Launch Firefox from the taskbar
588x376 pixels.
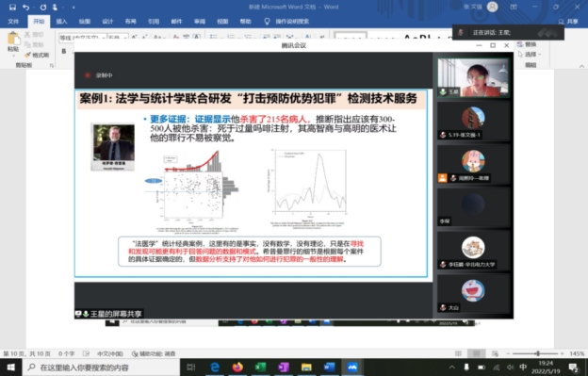(237, 367)
